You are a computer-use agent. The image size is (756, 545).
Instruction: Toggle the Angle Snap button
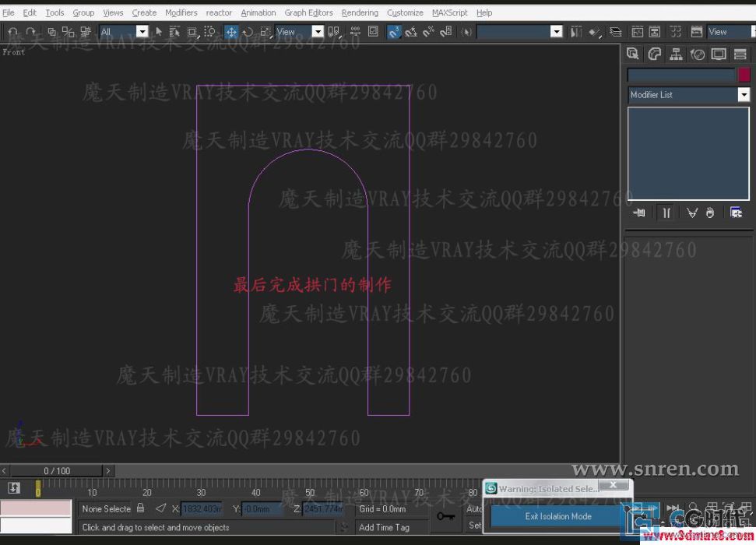(x=411, y=32)
